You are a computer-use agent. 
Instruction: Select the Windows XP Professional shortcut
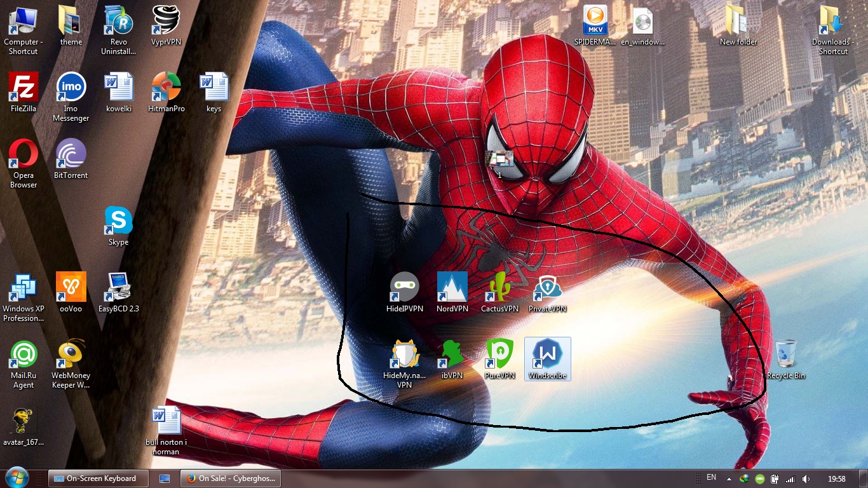tap(24, 297)
